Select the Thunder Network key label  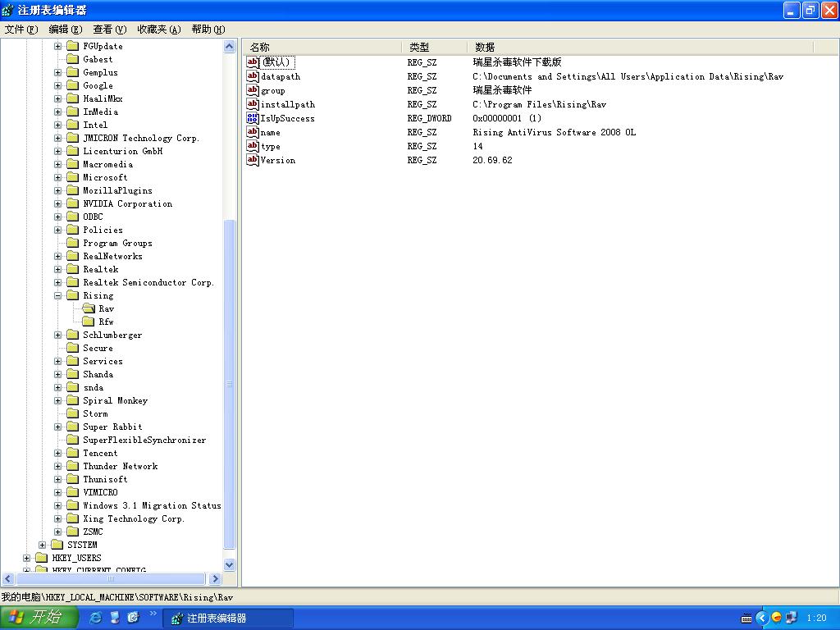(121, 466)
